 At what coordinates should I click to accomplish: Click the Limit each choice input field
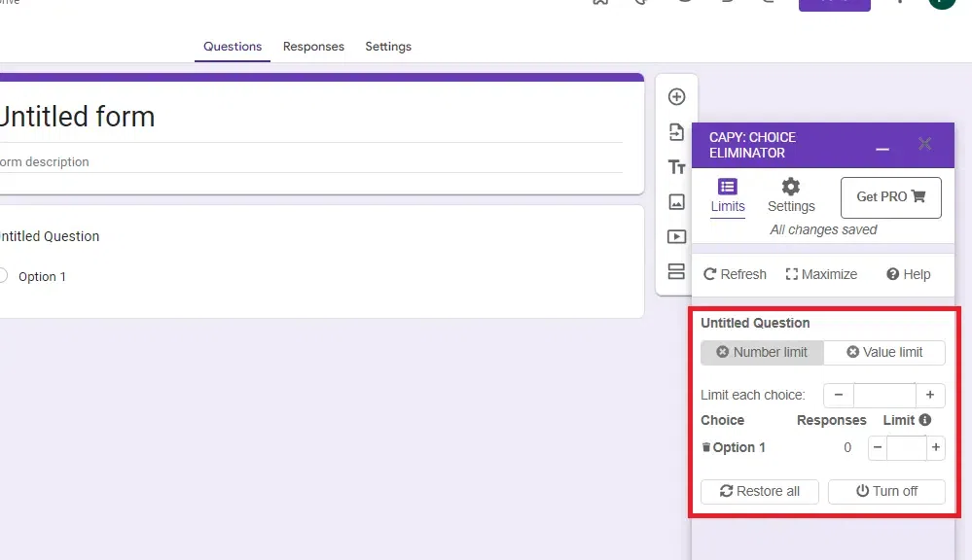click(884, 396)
